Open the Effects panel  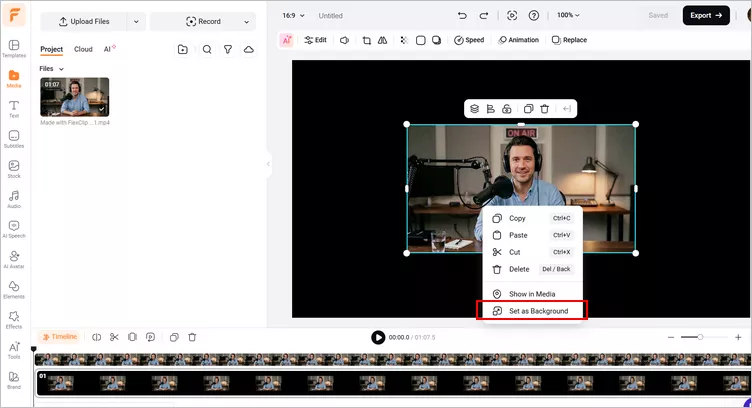click(14, 320)
